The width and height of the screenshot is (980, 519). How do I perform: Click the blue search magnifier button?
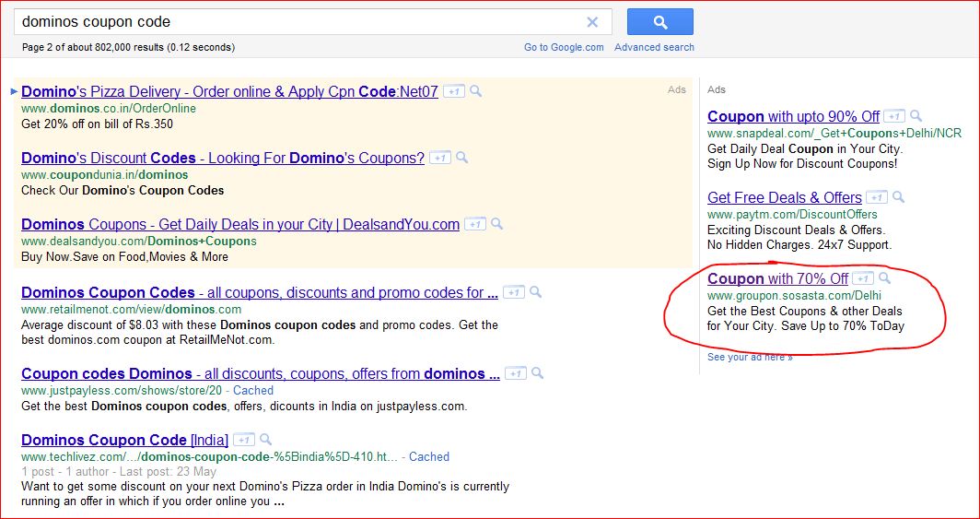pos(659,22)
